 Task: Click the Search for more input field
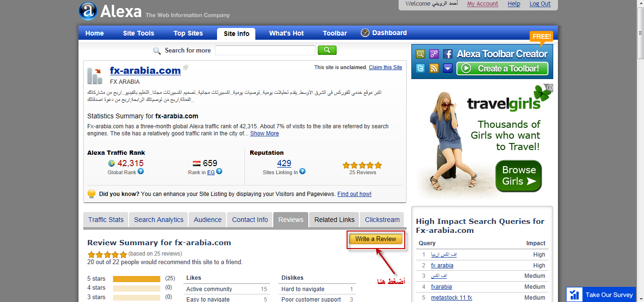[x=265, y=50]
